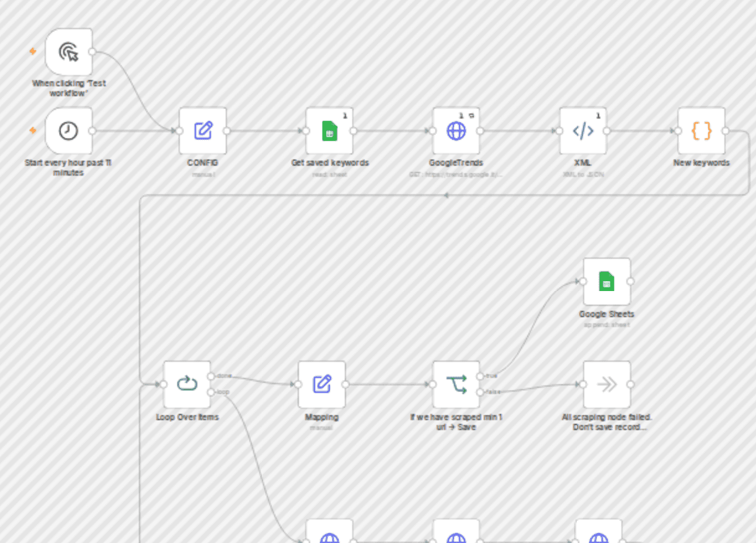This screenshot has width=756, height=543.
Task: Click the 'done' output handle of Loop Over Items
Action: click(211, 376)
